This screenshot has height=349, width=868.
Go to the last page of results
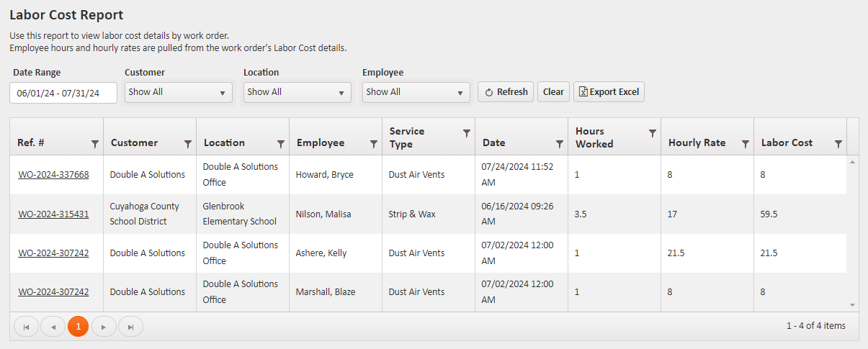coord(130,327)
